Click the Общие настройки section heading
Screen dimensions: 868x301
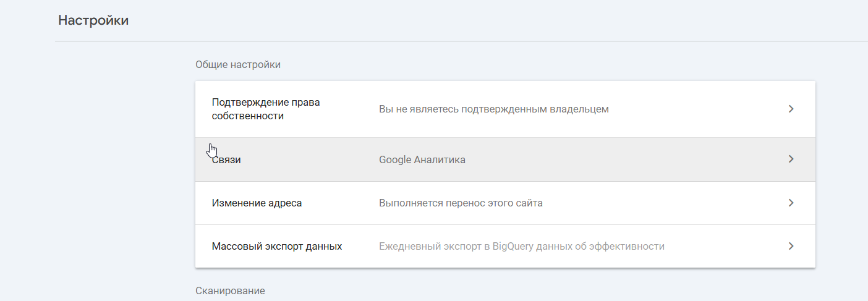tap(237, 64)
